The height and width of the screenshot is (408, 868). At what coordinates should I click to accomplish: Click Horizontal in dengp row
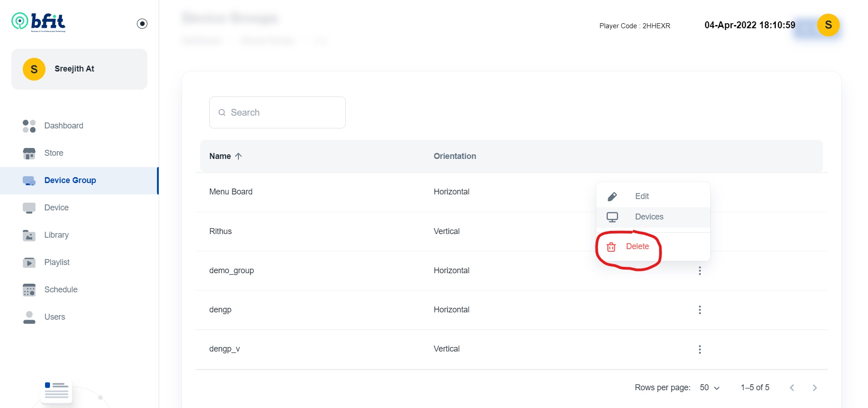point(451,310)
